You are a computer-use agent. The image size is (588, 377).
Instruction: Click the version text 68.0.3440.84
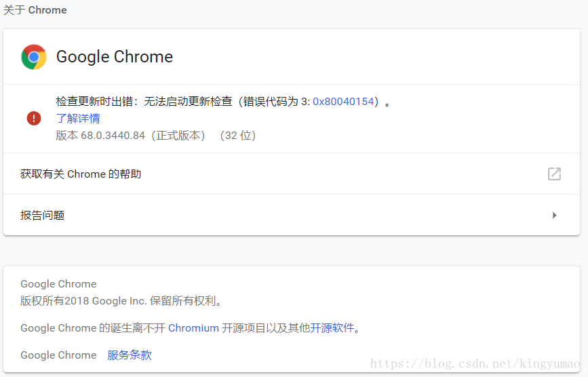113,136
